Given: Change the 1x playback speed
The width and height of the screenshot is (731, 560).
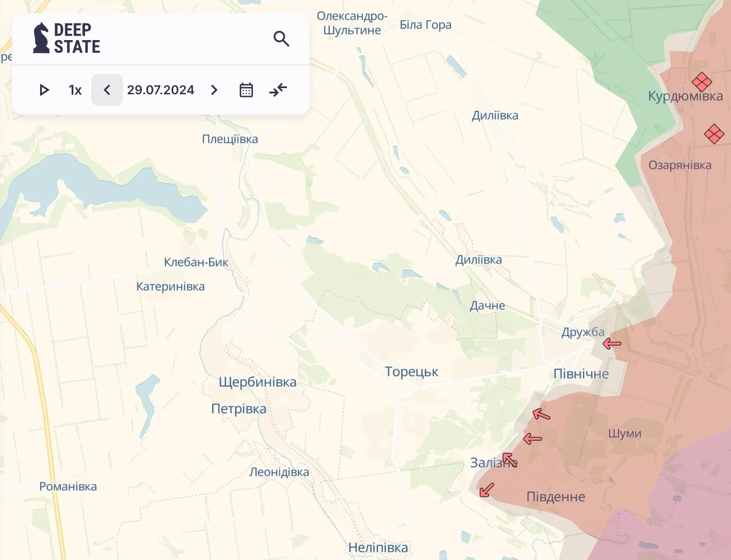Looking at the screenshot, I should 75,90.
